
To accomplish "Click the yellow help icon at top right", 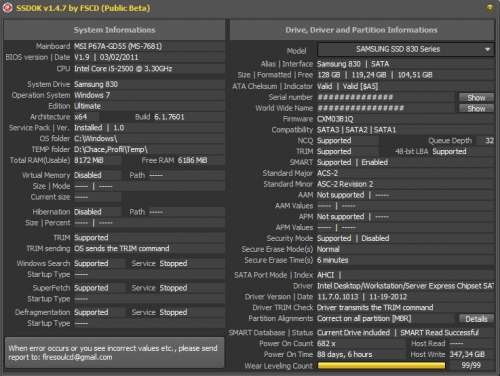I will [x=490, y=8].
